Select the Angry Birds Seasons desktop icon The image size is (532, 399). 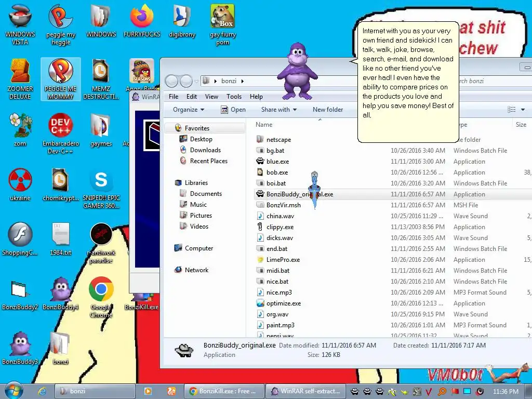(142, 75)
